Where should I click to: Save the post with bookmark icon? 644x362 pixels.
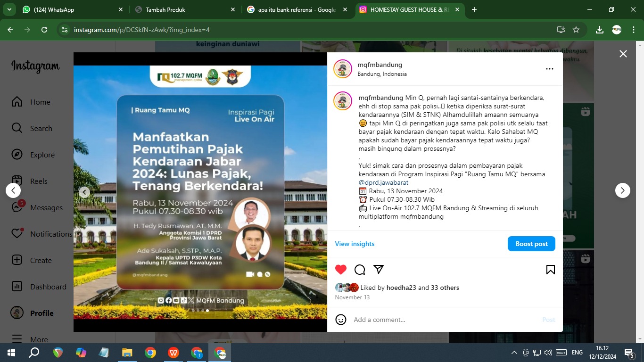pyautogui.click(x=550, y=270)
